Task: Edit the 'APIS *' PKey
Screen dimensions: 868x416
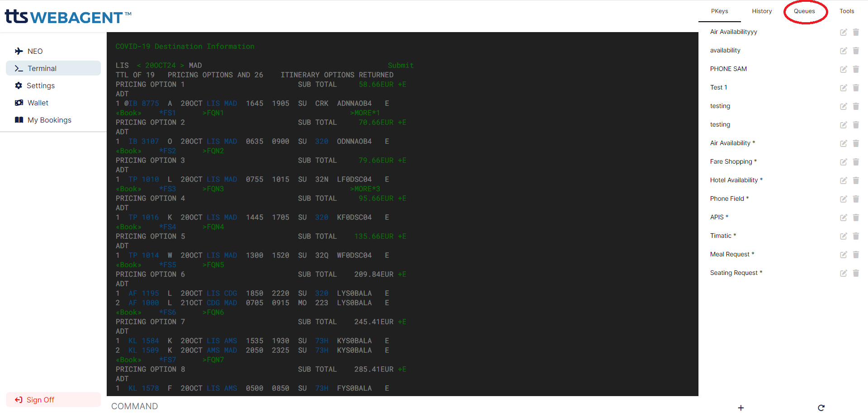Action: click(843, 217)
